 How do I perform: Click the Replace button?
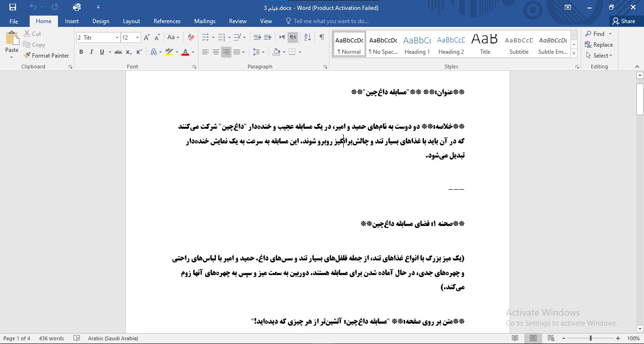point(599,45)
